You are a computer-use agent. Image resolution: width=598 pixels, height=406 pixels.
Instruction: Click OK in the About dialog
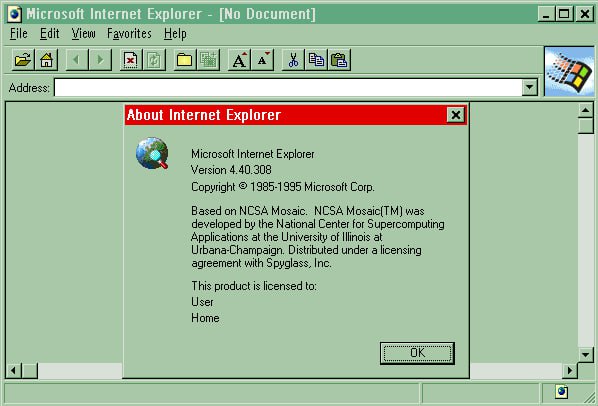417,353
